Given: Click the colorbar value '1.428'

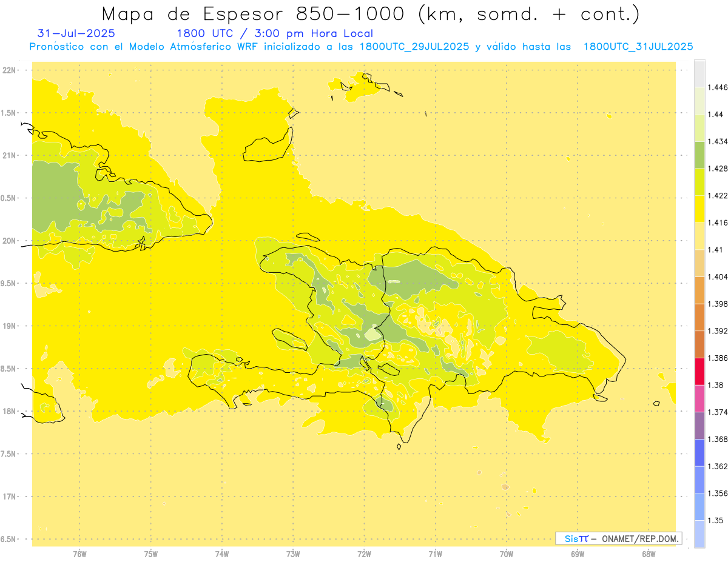Looking at the screenshot, I should pyautogui.click(x=719, y=169).
